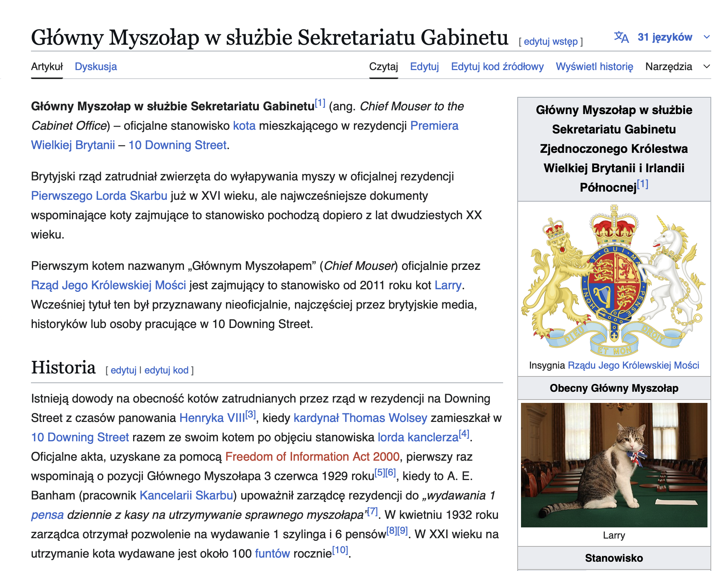This screenshot has width=728, height=571.
Task: Switch to the Dyskusja tab
Action: 95,67
